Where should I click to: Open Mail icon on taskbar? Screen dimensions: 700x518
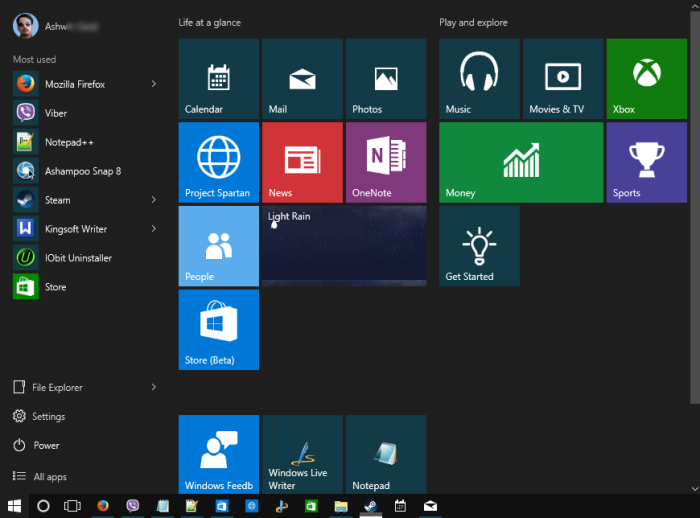tap(430, 506)
